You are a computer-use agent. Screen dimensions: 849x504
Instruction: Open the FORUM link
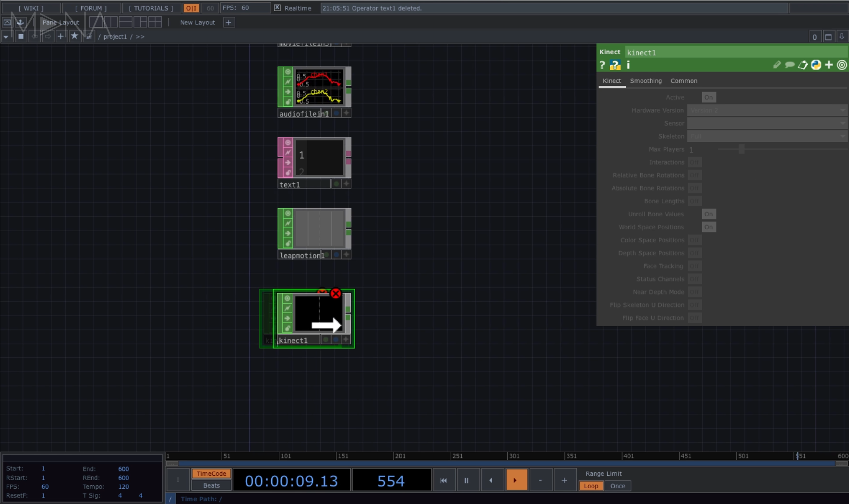91,8
